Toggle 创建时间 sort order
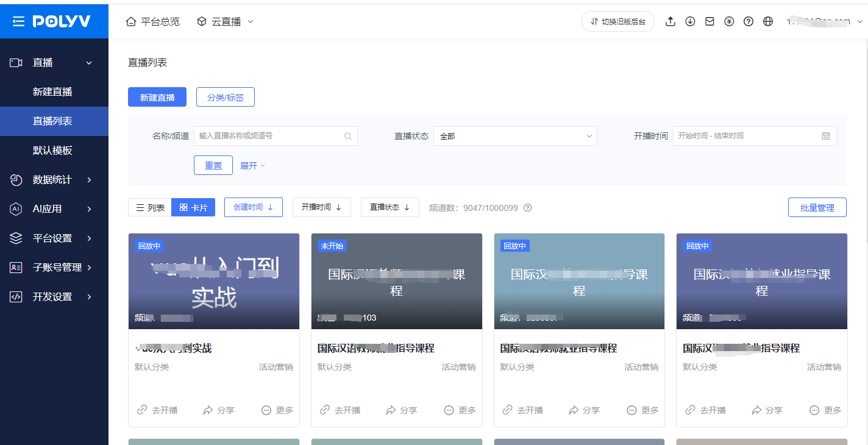This screenshot has height=445, width=868. (253, 207)
